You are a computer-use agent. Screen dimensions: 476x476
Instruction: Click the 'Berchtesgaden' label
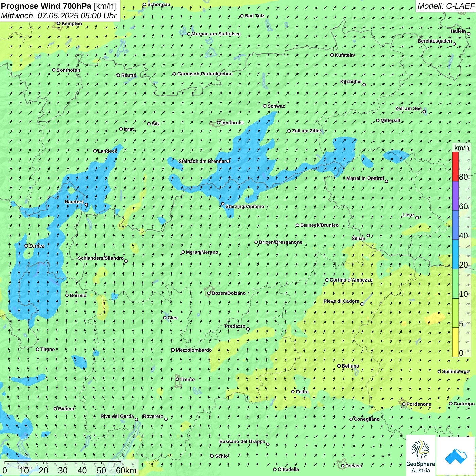tap(435, 41)
